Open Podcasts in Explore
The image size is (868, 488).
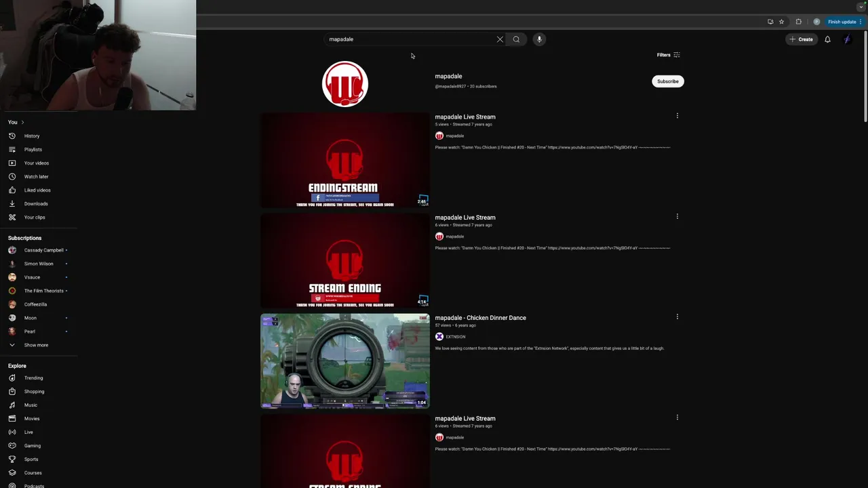point(39,485)
